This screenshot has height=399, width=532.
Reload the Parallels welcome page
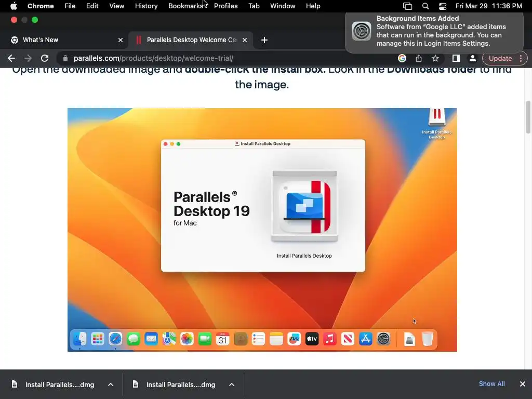click(45, 58)
